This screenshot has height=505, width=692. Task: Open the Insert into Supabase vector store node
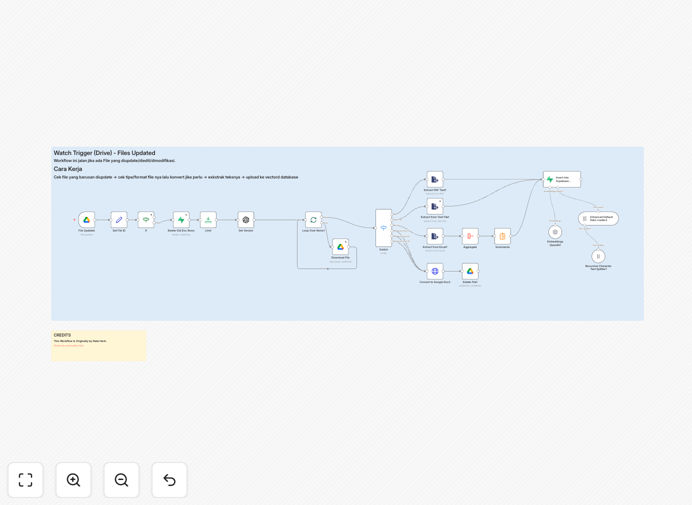pos(562,180)
